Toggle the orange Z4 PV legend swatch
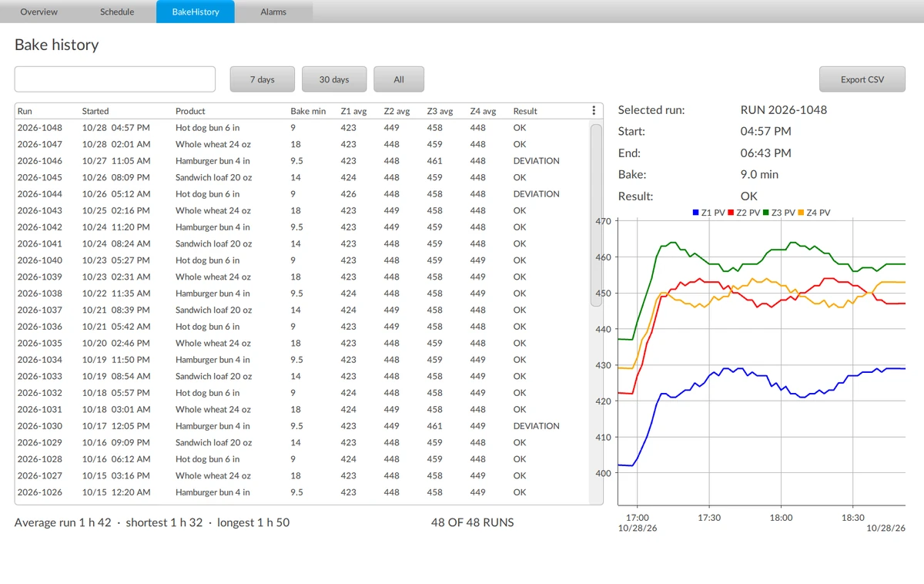This screenshot has width=924, height=584. coord(801,213)
